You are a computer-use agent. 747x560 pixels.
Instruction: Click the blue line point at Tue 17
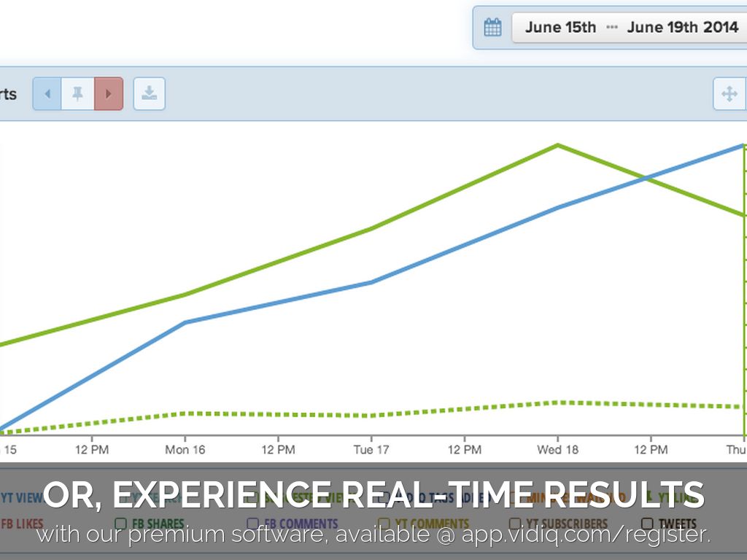point(371,282)
